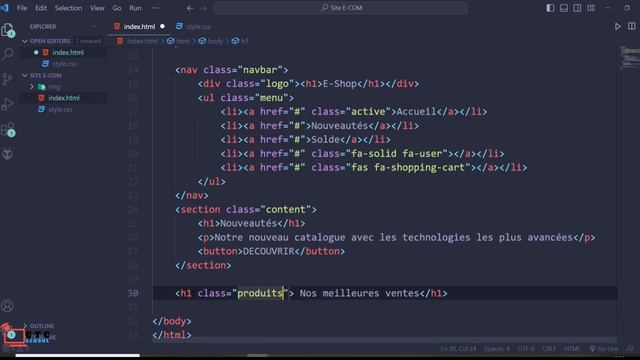This screenshot has height=360, width=640.
Task: Click Ln 30, Col 24 position indicator
Action: tap(458, 349)
